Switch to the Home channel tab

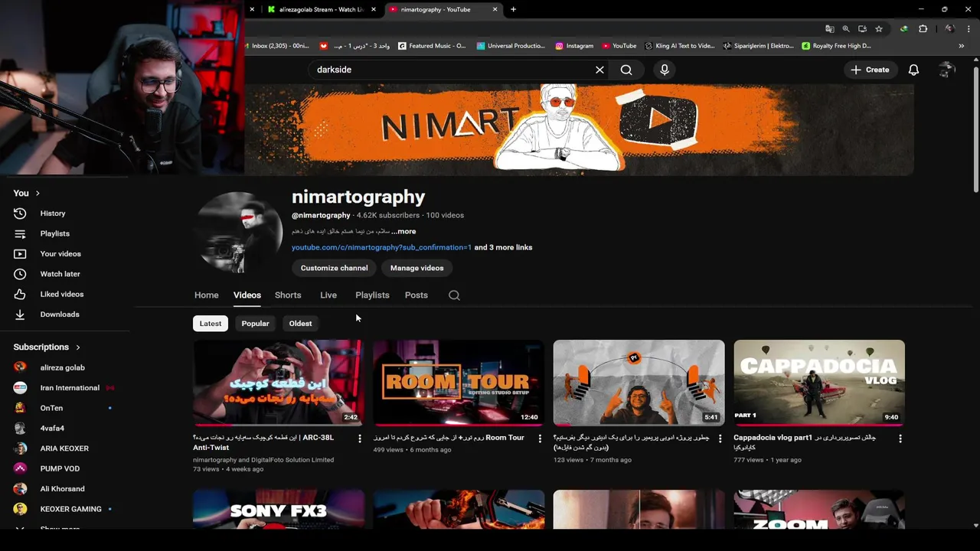click(206, 295)
